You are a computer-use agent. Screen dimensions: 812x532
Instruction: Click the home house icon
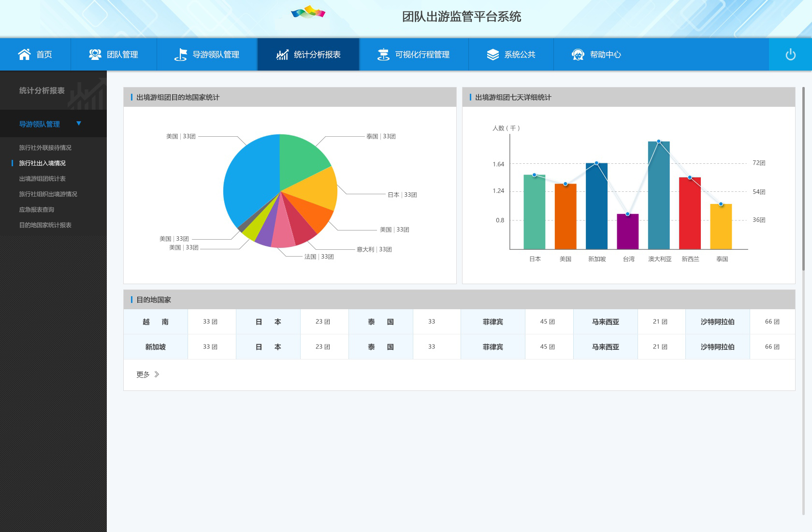click(24, 55)
